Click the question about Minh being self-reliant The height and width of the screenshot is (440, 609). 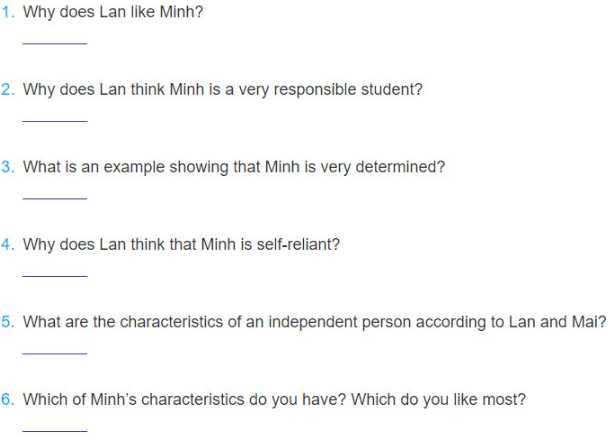[181, 245]
